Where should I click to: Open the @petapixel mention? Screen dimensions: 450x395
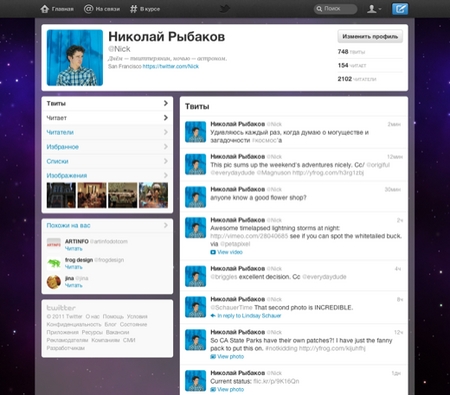pyautogui.click(x=235, y=244)
